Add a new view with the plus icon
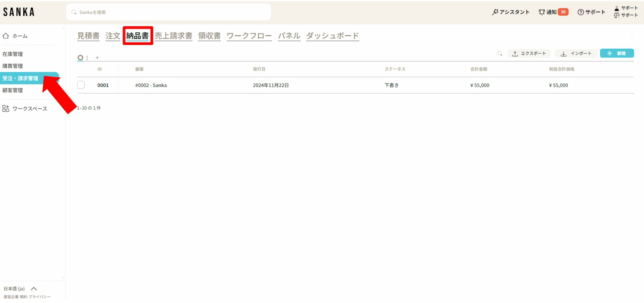The width and height of the screenshot is (644, 303). pos(97,58)
